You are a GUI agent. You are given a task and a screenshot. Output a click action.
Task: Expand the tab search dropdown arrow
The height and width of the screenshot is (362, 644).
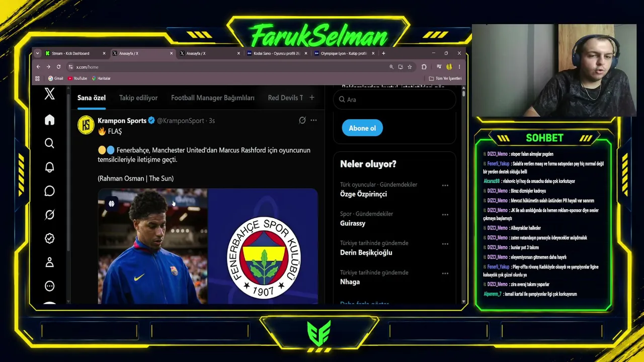click(37, 53)
